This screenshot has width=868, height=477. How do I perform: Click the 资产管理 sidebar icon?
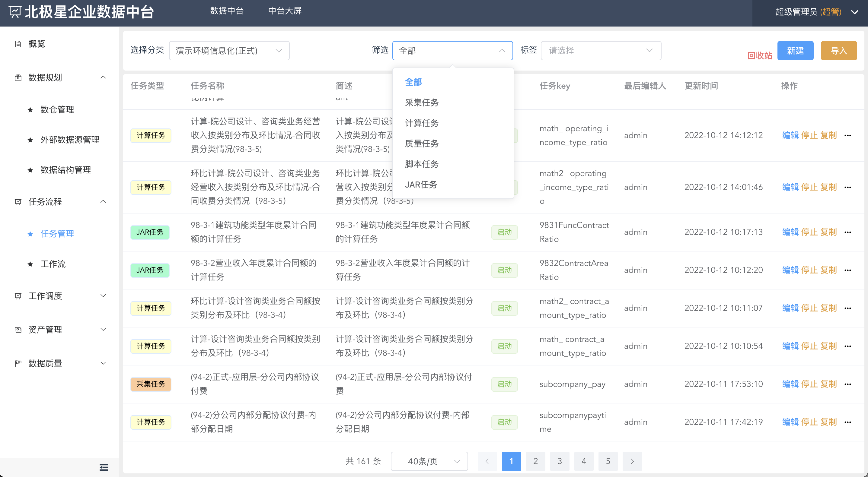[x=18, y=330]
